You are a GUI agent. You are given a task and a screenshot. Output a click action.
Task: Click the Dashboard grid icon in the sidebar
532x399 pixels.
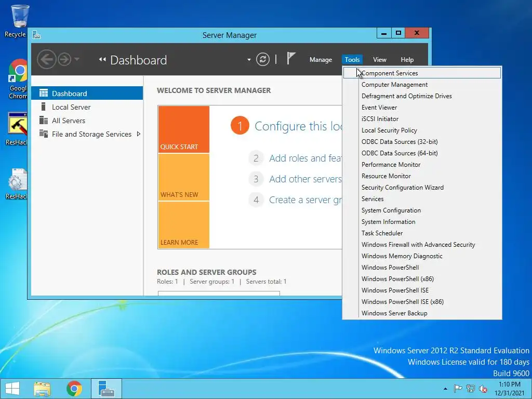coord(44,93)
